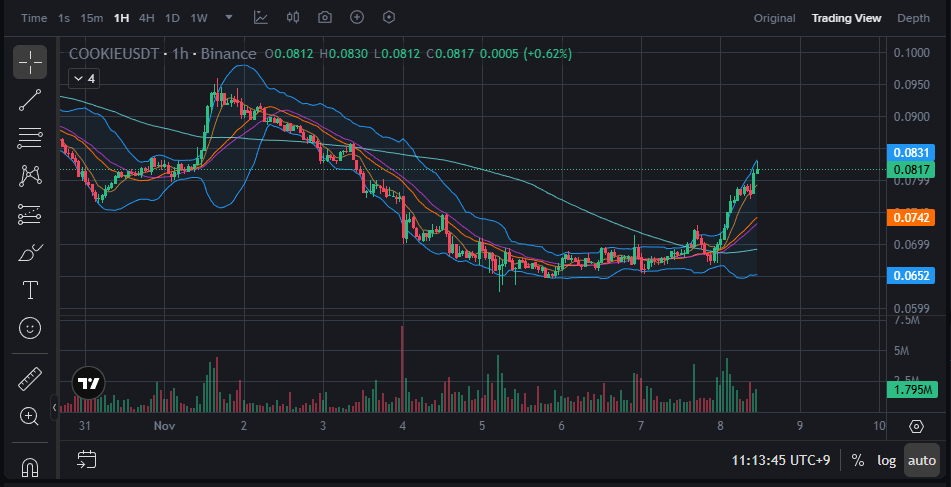The height and width of the screenshot is (487, 951).
Task: Select the 1D interval
Action: tap(172, 18)
